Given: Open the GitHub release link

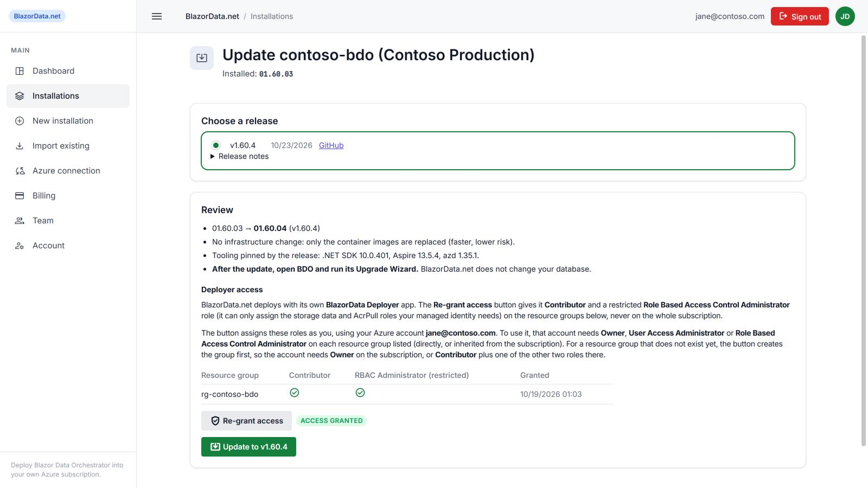Looking at the screenshot, I should coord(331,145).
